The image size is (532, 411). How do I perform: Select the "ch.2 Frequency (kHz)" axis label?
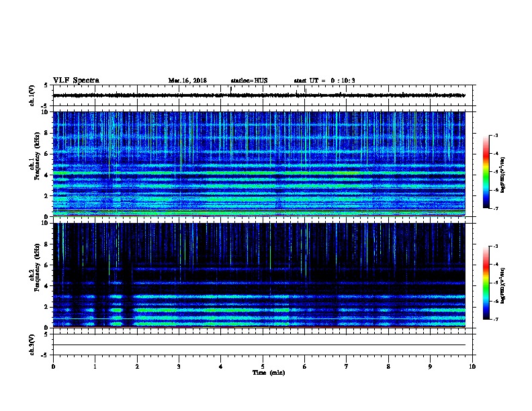click(35, 269)
